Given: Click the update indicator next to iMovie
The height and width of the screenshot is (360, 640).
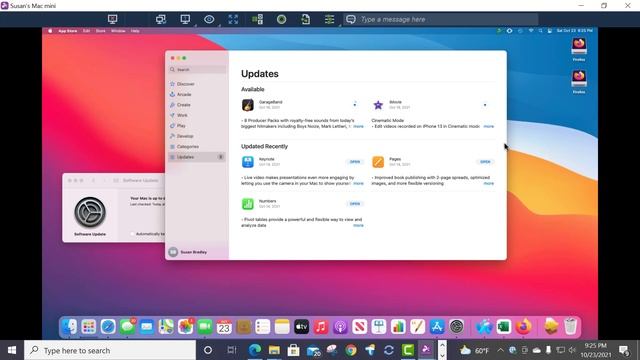Looking at the screenshot, I should (x=485, y=105).
